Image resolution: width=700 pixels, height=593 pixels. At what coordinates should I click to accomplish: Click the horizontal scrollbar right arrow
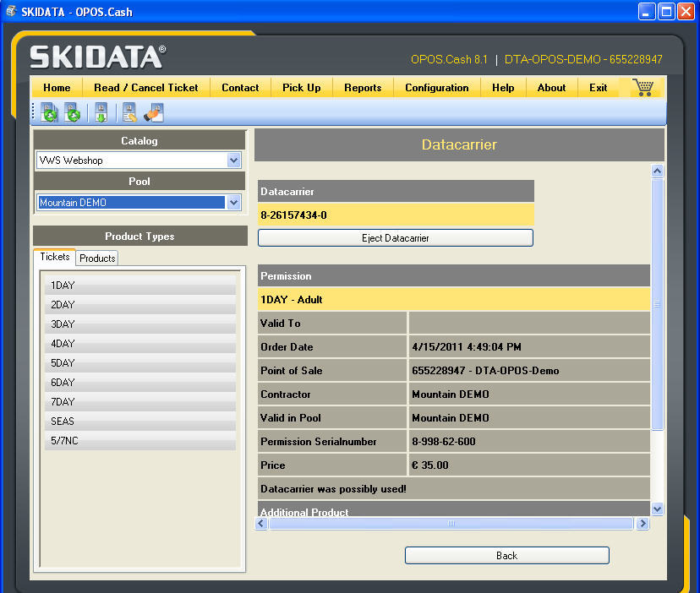(643, 524)
